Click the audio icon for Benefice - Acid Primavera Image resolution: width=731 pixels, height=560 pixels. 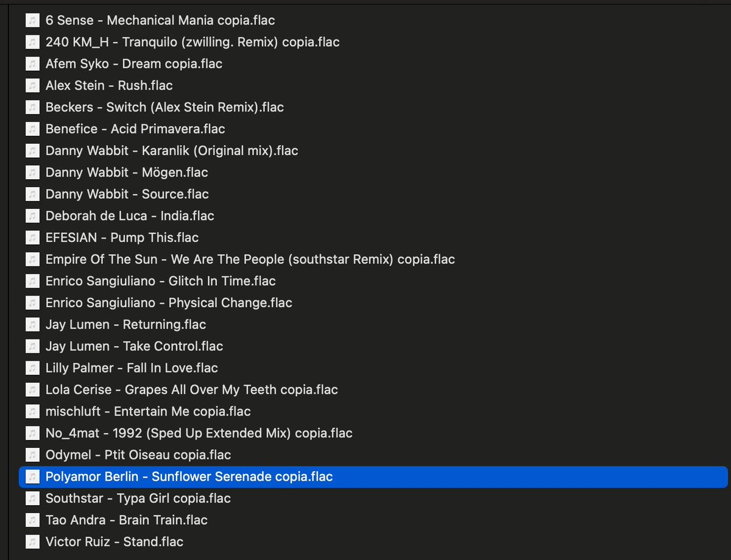[32, 129]
